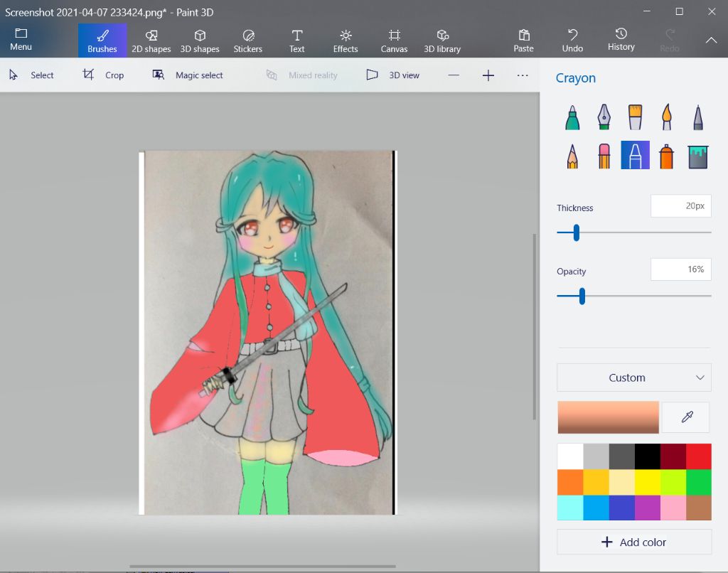Select the Crayon brush
Viewport: 728px width, 573px height.
click(635, 155)
